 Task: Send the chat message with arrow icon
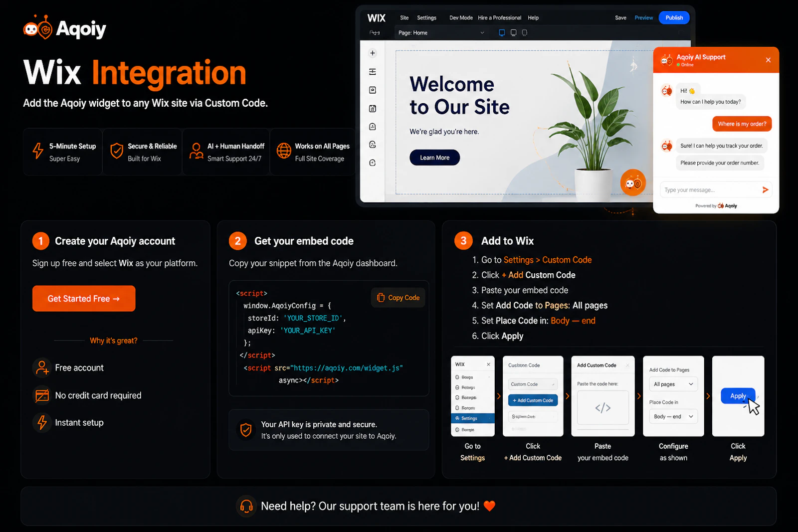point(765,190)
